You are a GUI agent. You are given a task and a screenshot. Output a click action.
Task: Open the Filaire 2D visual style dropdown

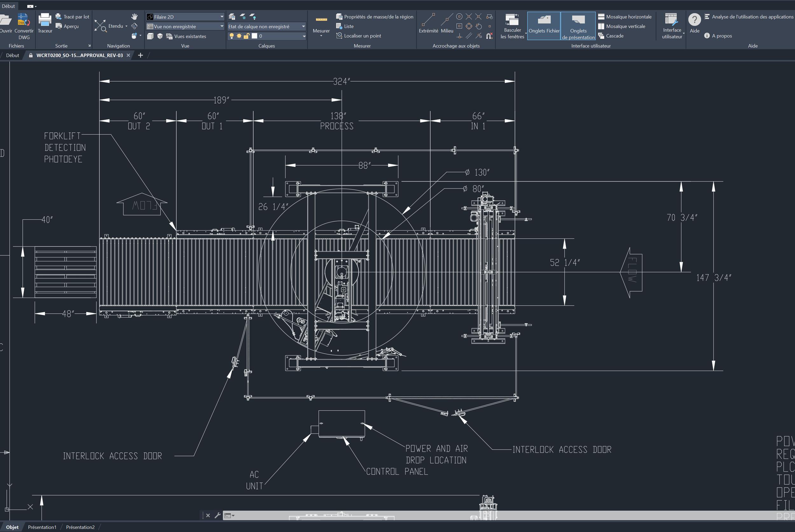pos(222,17)
